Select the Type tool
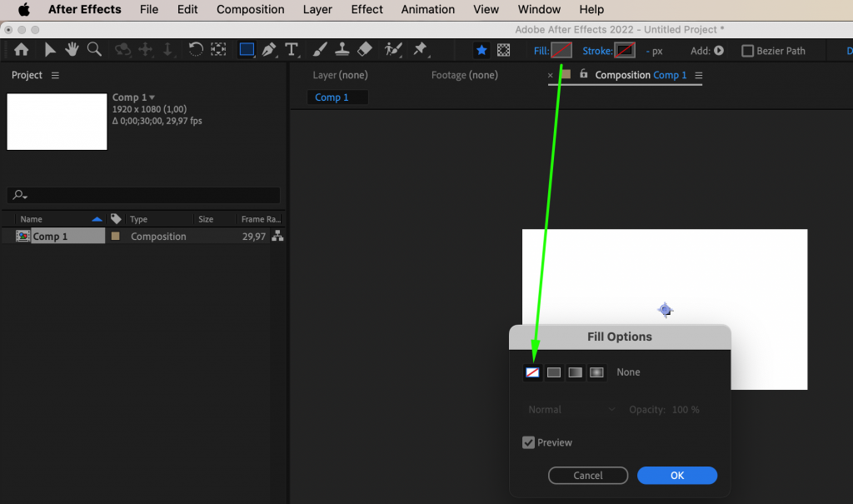Screen dimensions: 853x504 pos(291,50)
